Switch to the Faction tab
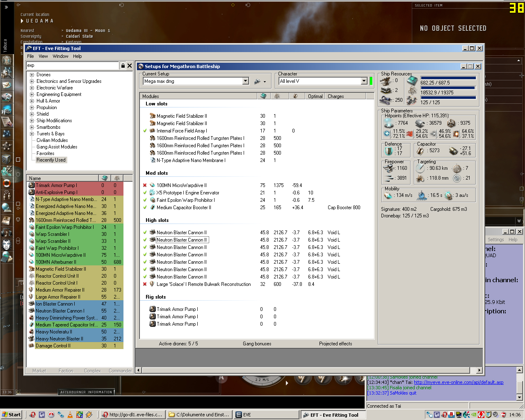The height and width of the screenshot is (420, 525). pyautogui.click(x=66, y=371)
